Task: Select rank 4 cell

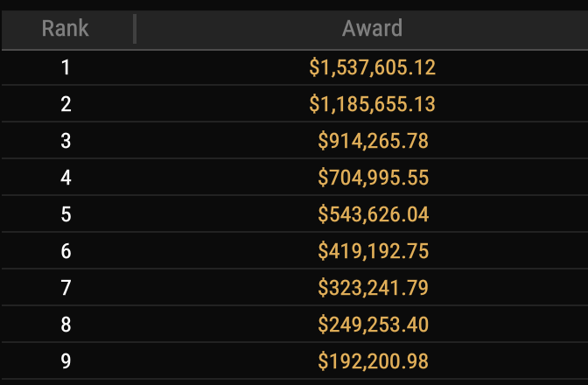Action: coord(66,178)
